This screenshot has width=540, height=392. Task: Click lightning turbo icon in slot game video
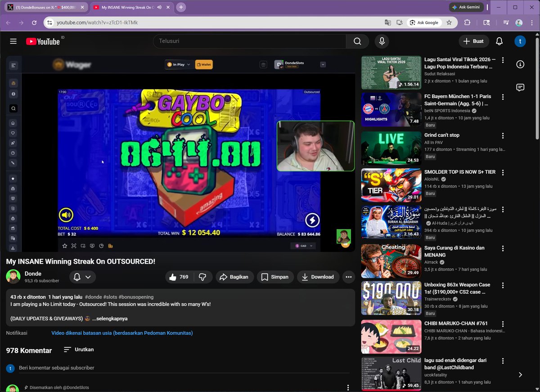point(312,220)
